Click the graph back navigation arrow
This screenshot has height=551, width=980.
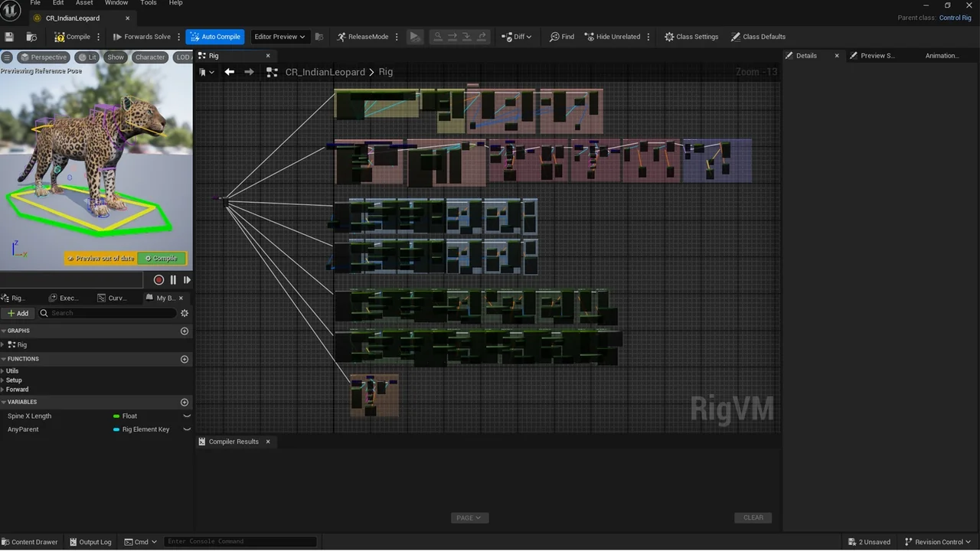[229, 72]
